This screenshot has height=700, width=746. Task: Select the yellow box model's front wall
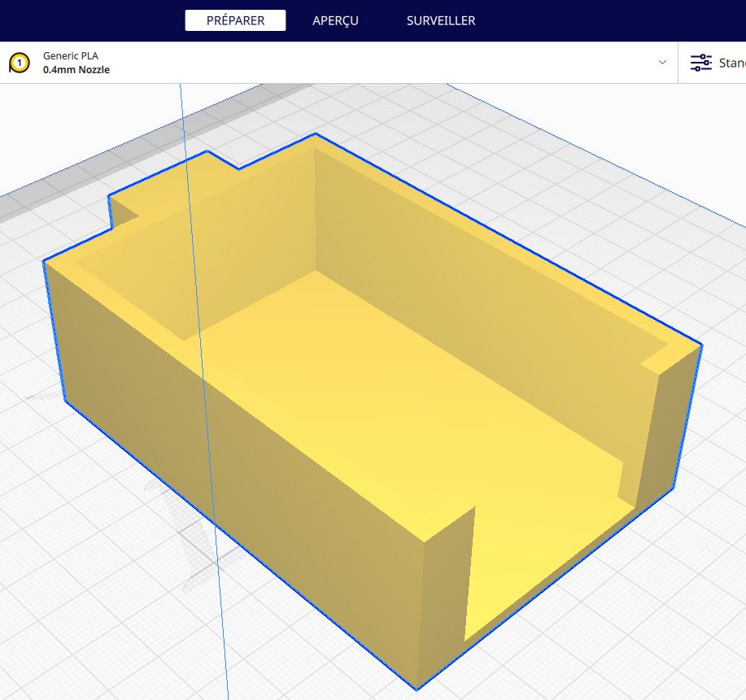238,457
